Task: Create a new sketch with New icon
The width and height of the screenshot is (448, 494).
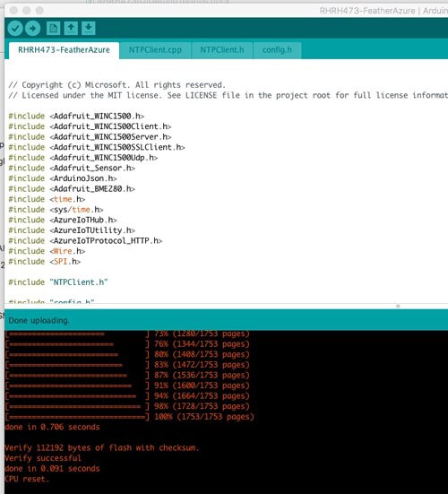Action: click(x=53, y=29)
